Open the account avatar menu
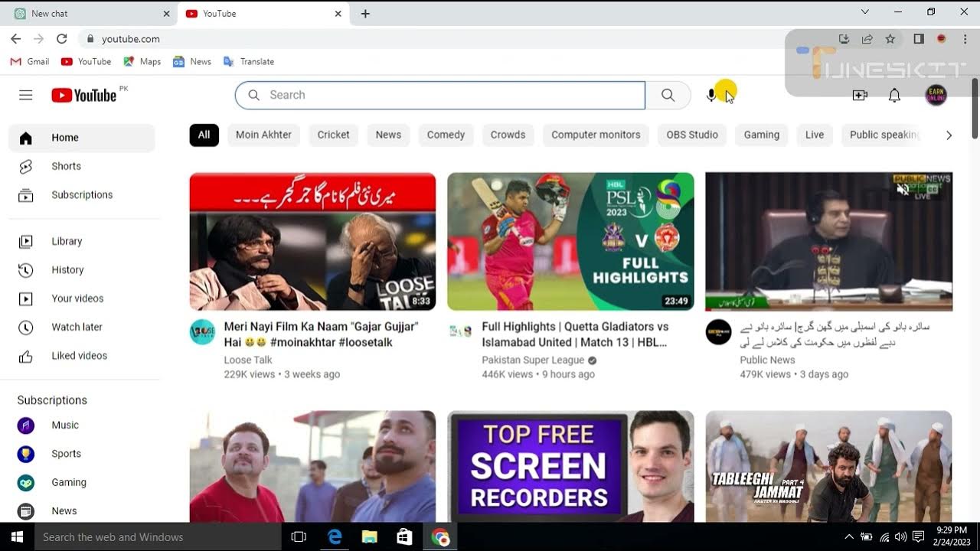980x551 pixels. [x=936, y=95]
